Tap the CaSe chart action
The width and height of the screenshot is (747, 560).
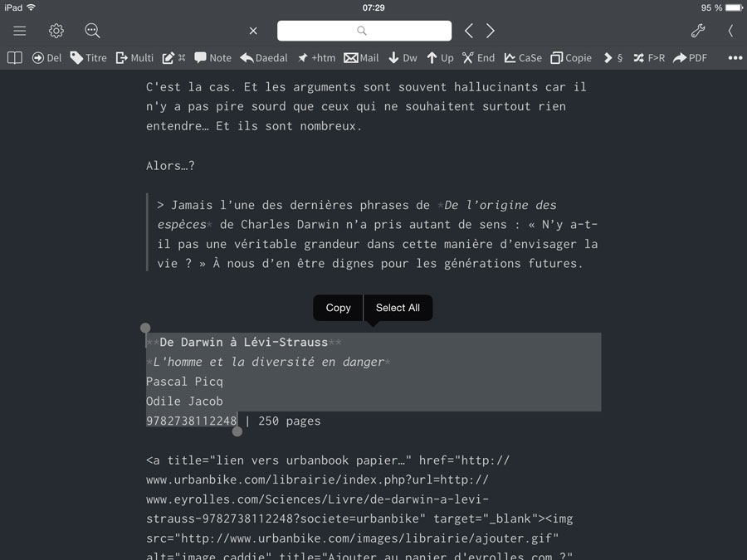coord(523,58)
